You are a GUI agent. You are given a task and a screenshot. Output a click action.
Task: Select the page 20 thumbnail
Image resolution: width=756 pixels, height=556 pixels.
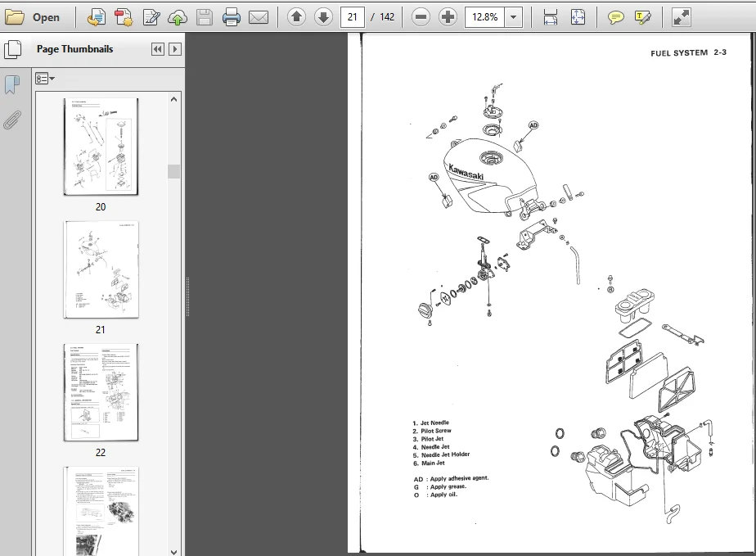pos(101,147)
